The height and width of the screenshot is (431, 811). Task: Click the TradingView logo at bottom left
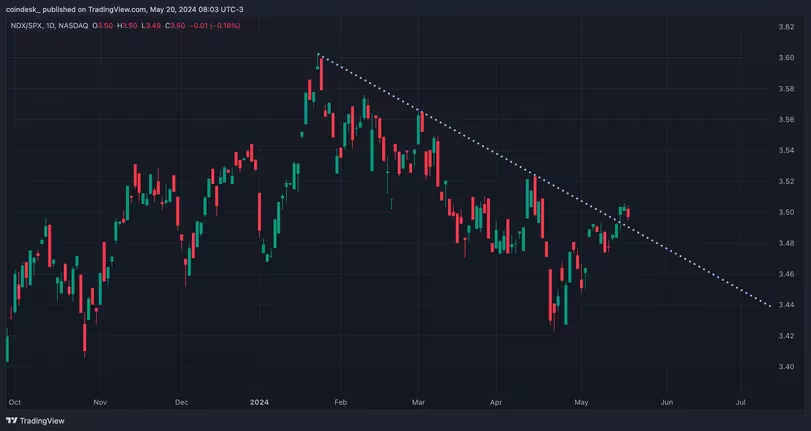click(x=35, y=421)
